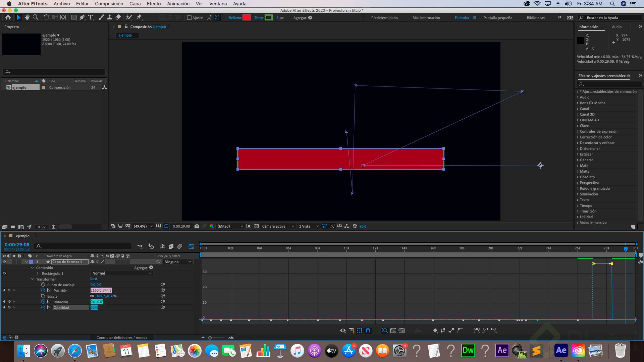Select the Puppet Pin tool

point(139,17)
